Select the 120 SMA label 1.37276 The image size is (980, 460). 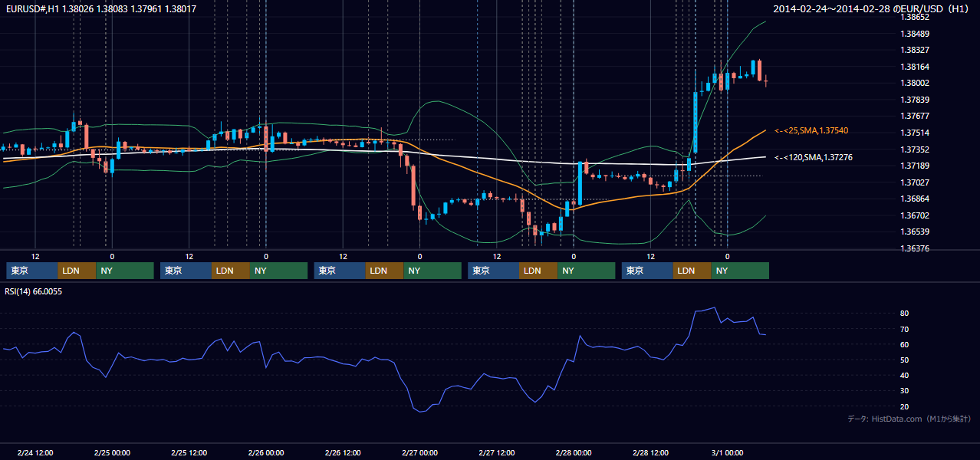tap(813, 157)
